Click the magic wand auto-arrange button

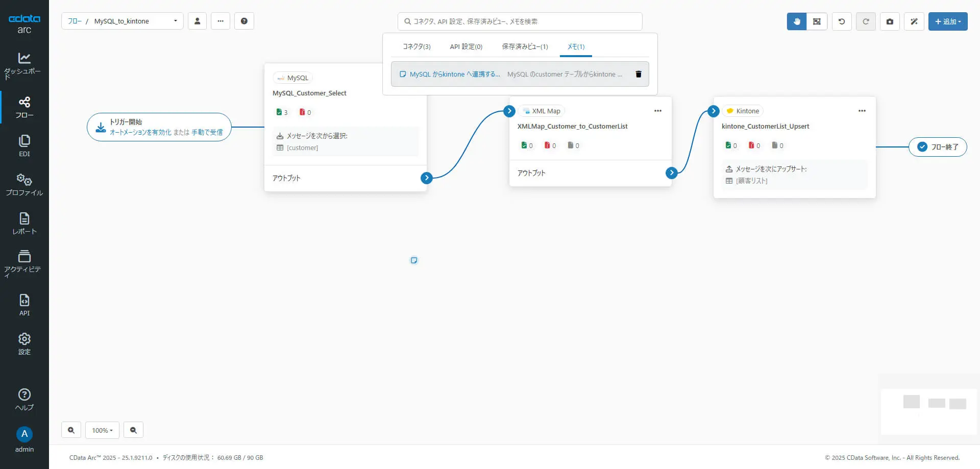(914, 21)
